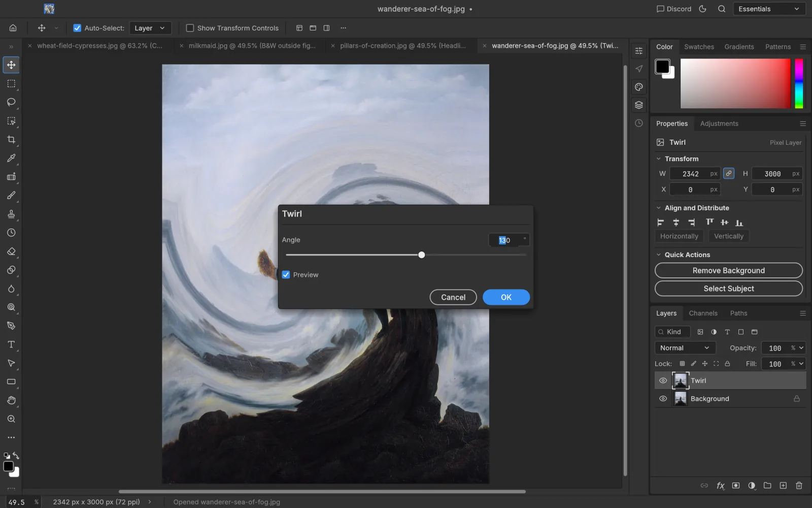812x508 pixels.
Task: Toggle the width-height link constraint
Action: pos(729,173)
